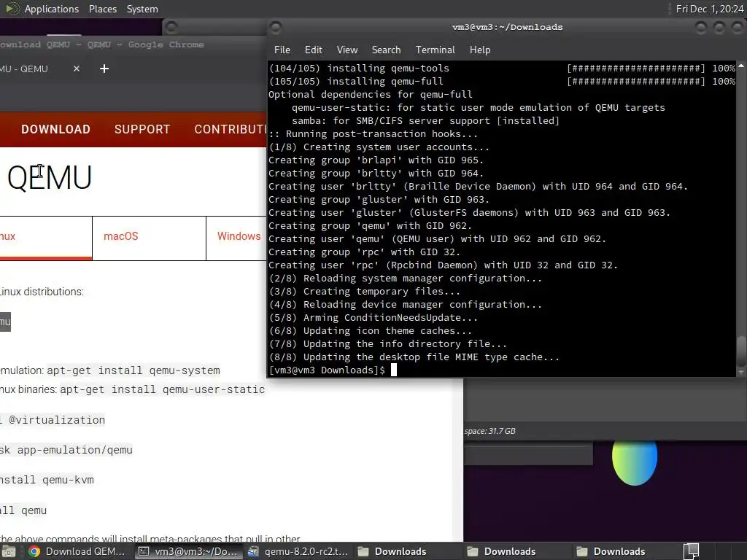Click CONTRIBUTE in QEMU site navigation

[231, 130]
